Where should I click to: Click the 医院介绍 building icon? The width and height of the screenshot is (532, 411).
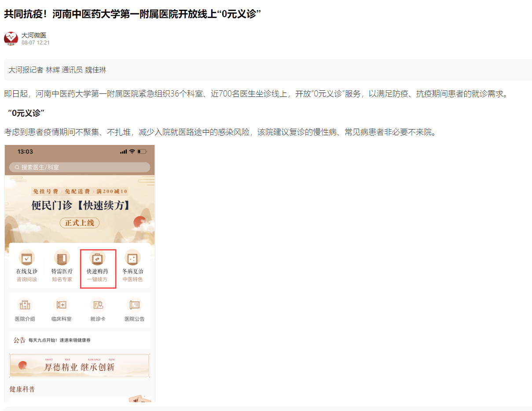point(25,305)
